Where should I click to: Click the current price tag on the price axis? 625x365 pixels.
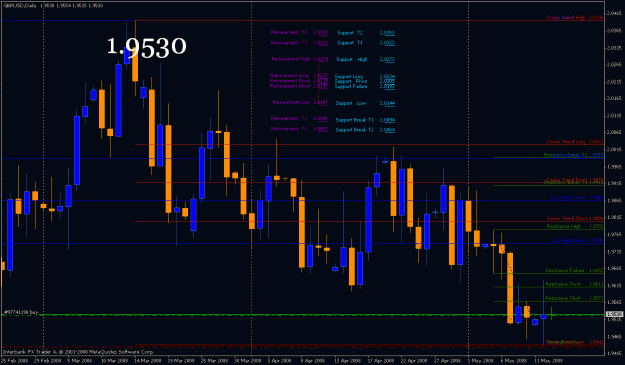click(x=614, y=314)
